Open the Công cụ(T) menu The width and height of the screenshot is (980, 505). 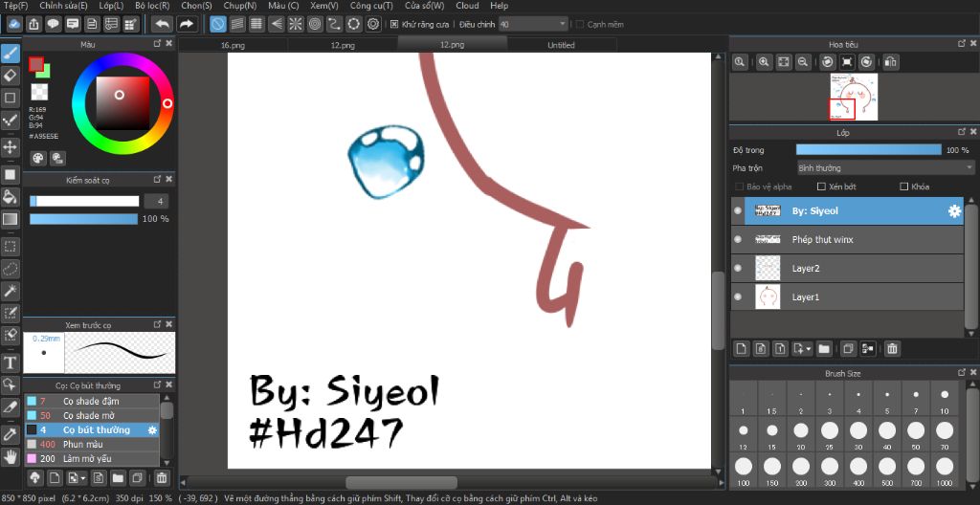(x=371, y=6)
